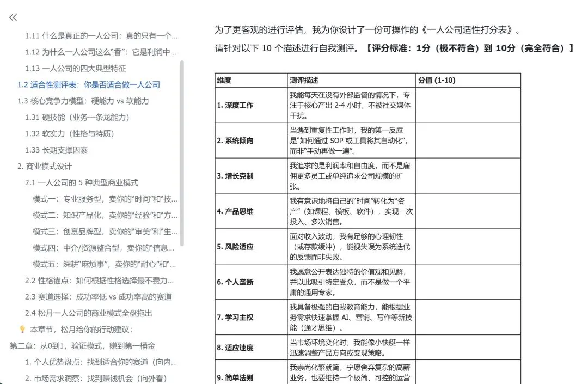Viewport: 588px width, 384px height.
Task: Click description starting 我能每天在没有外部监督
Action: pos(350,105)
